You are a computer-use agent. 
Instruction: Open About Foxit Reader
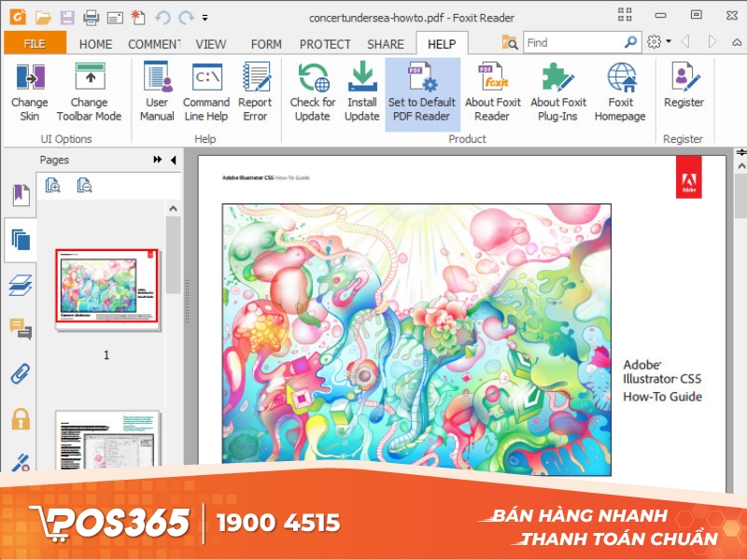[493, 92]
